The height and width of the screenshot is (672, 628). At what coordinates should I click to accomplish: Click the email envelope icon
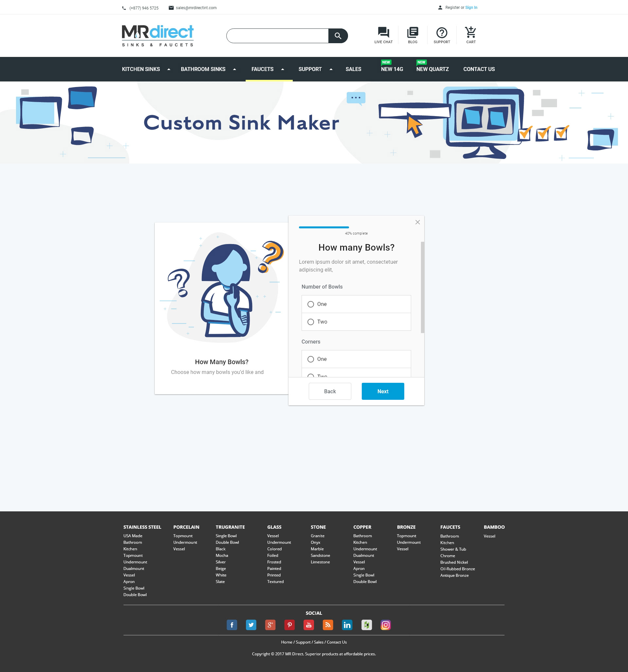point(171,8)
